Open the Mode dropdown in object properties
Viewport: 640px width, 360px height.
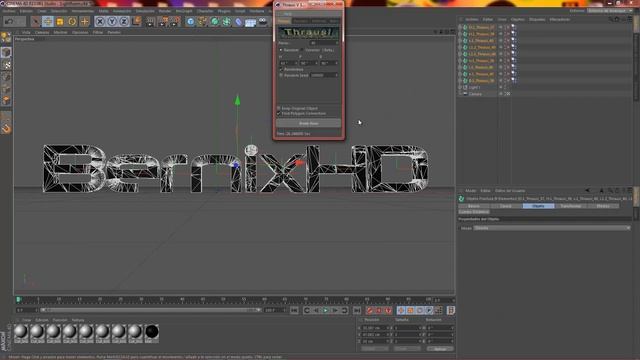click(551, 228)
